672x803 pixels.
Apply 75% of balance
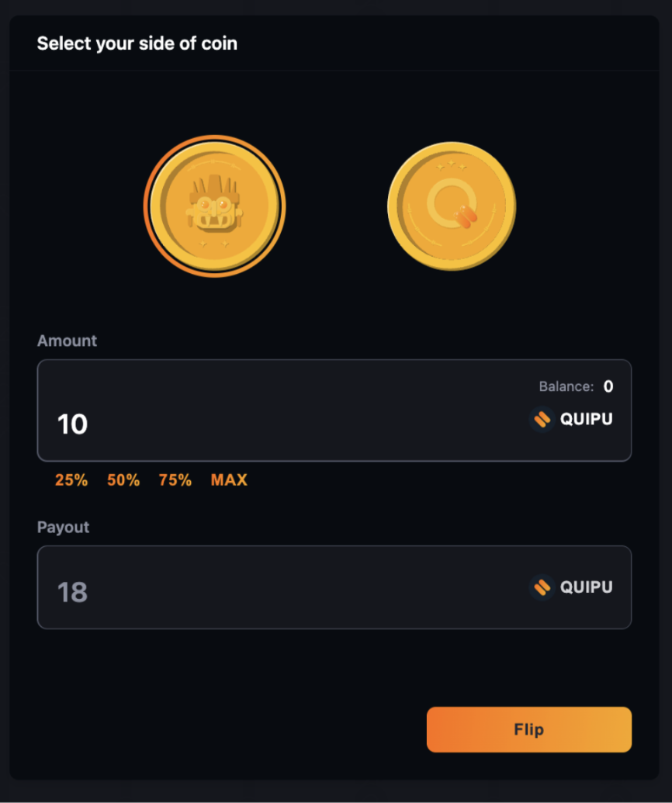click(175, 479)
